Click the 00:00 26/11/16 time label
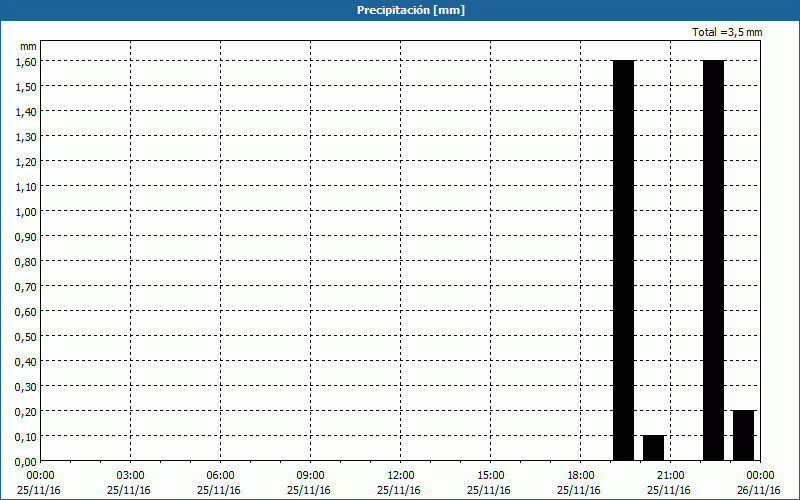 click(759, 483)
